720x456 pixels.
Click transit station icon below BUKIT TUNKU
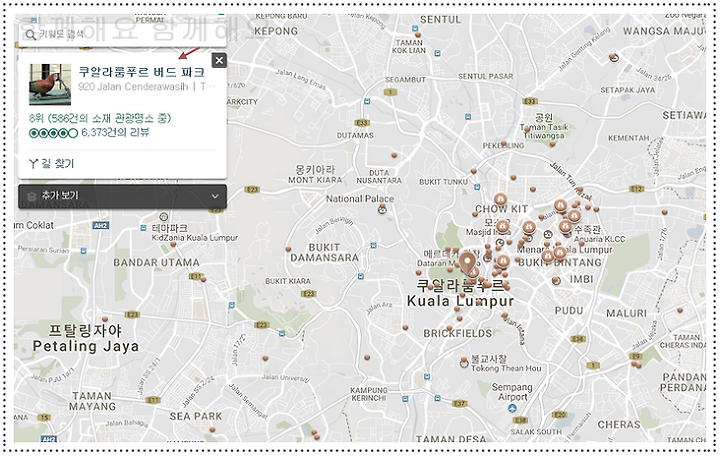477,187
